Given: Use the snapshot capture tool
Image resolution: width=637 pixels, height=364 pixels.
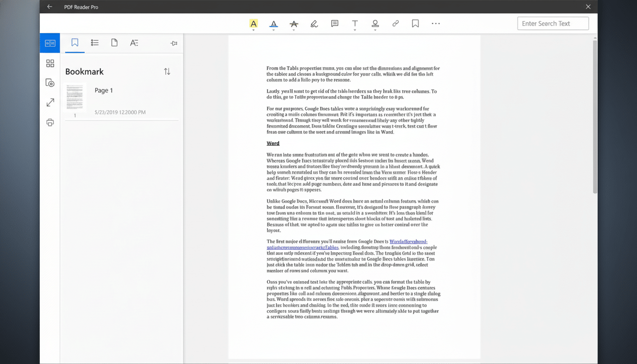Looking at the screenshot, I should click(x=50, y=82).
